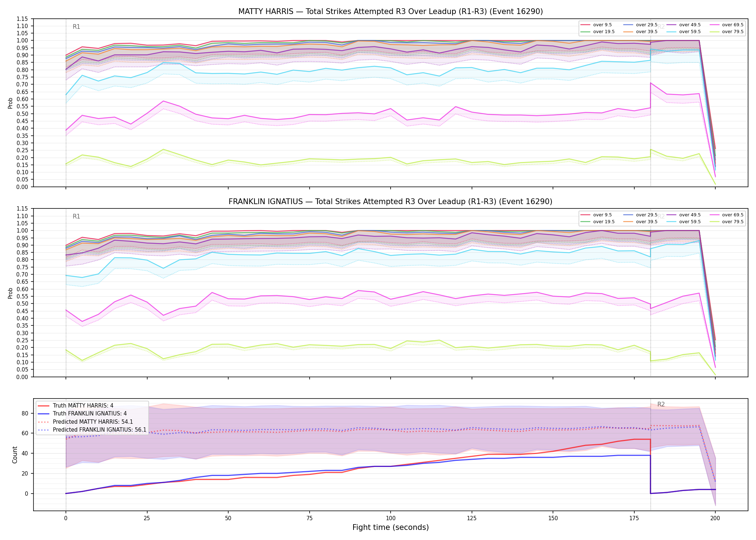Select 'over 19.5' in Matty Harris chart legend
The height and width of the screenshot is (540, 756).
[x=597, y=32]
